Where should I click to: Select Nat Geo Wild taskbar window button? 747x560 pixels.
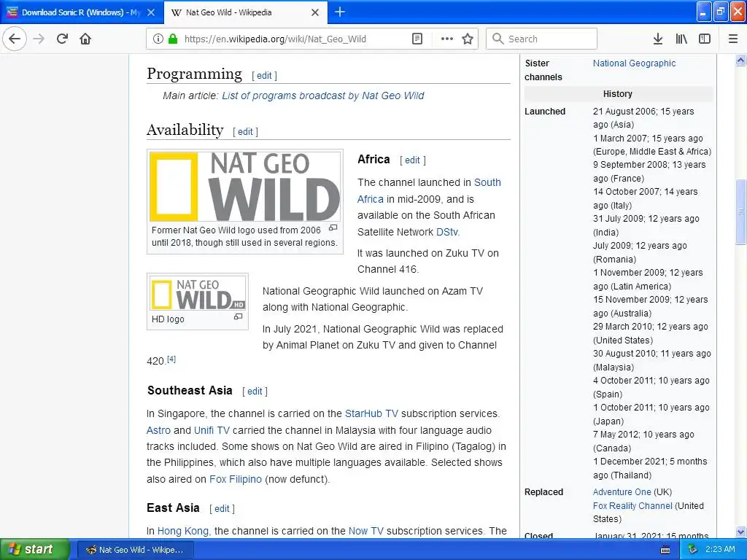tap(136, 550)
